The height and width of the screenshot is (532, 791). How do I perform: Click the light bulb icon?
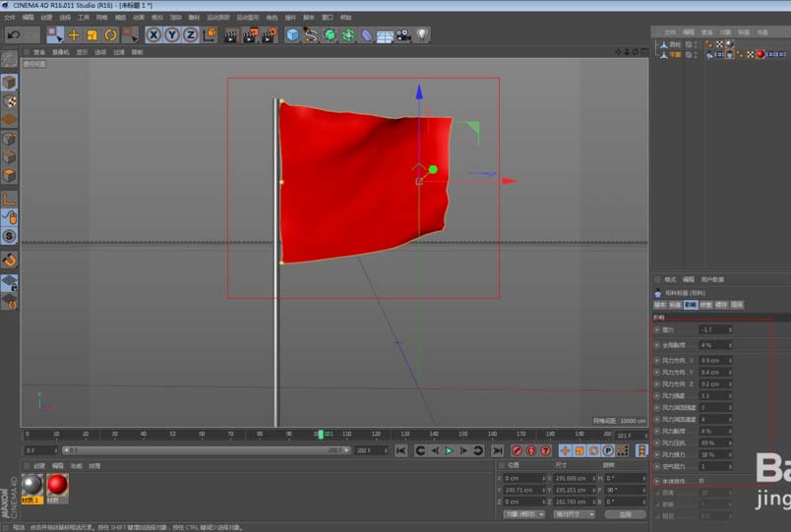pos(422,34)
